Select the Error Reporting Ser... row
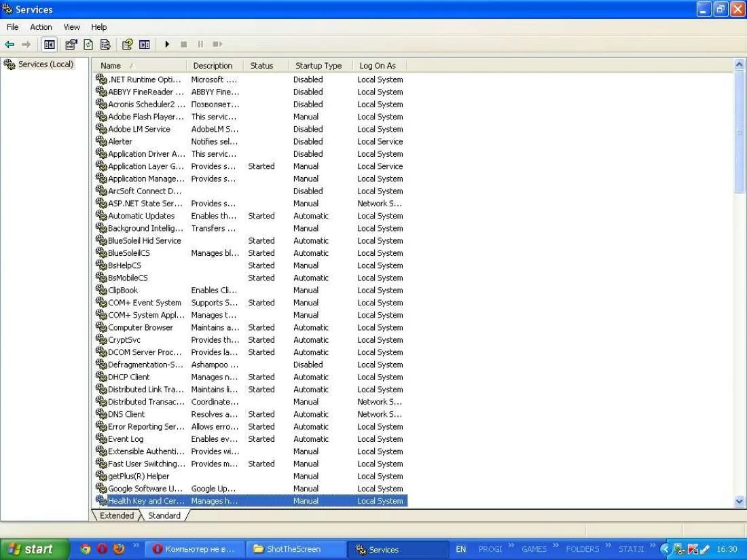This screenshot has height=560, width=747. (x=251, y=427)
